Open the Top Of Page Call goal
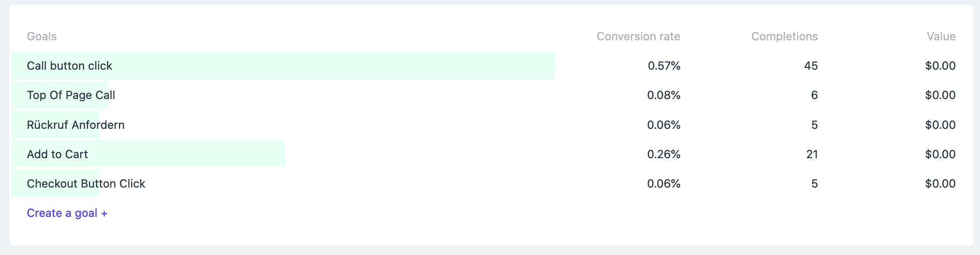 coord(71,95)
